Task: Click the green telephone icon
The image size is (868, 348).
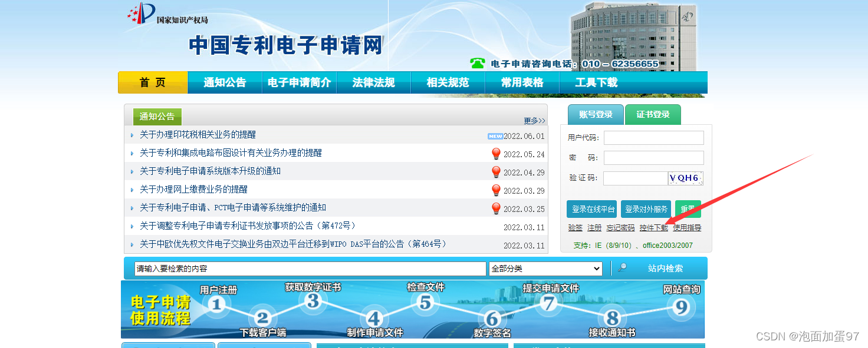Action: [x=478, y=63]
